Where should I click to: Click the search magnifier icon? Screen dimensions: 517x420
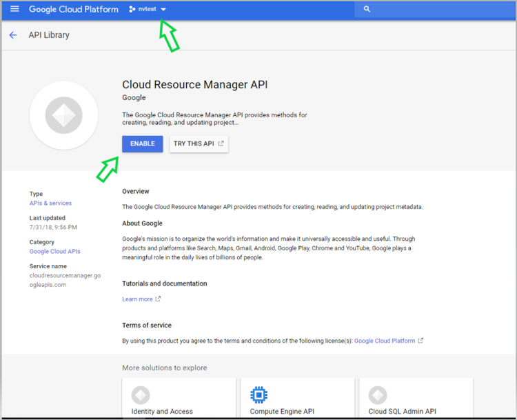[367, 9]
